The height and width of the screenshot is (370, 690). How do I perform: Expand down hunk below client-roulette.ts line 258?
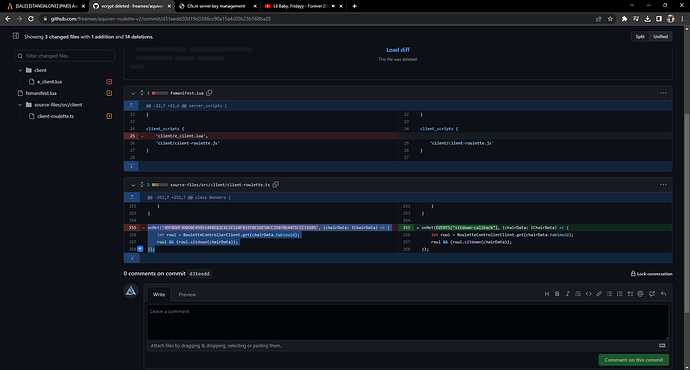[x=131, y=258]
